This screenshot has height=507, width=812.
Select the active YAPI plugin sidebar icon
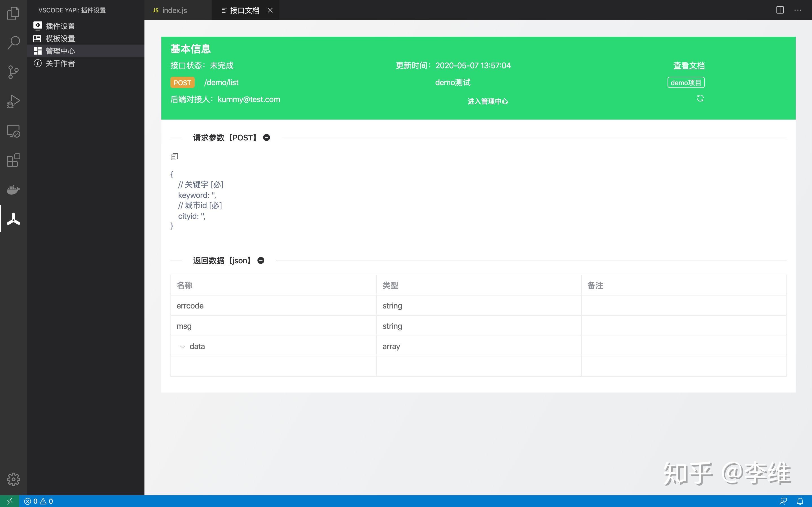pyautogui.click(x=13, y=219)
